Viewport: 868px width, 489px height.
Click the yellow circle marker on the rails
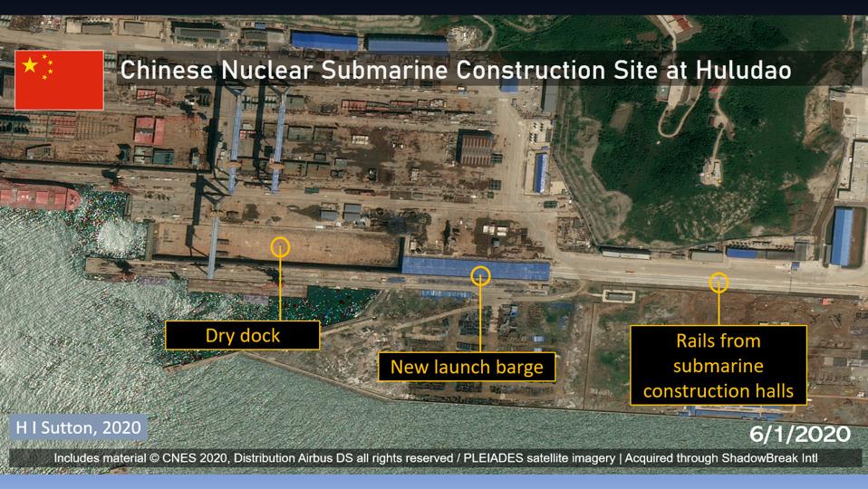pos(719,282)
